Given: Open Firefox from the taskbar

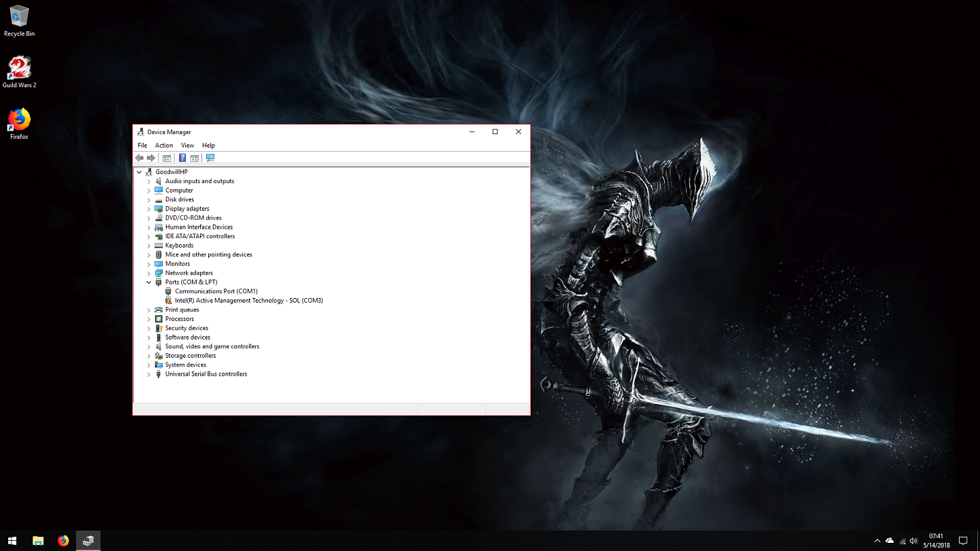Looking at the screenshot, I should click(63, 541).
